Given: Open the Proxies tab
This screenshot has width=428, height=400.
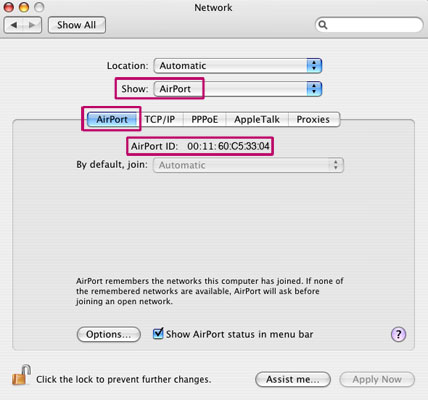Looking at the screenshot, I should (313, 119).
